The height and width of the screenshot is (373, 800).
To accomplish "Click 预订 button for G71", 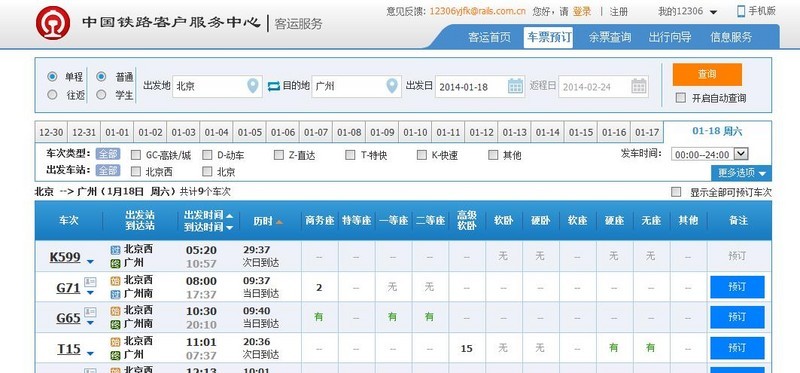I will tap(737, 287).
